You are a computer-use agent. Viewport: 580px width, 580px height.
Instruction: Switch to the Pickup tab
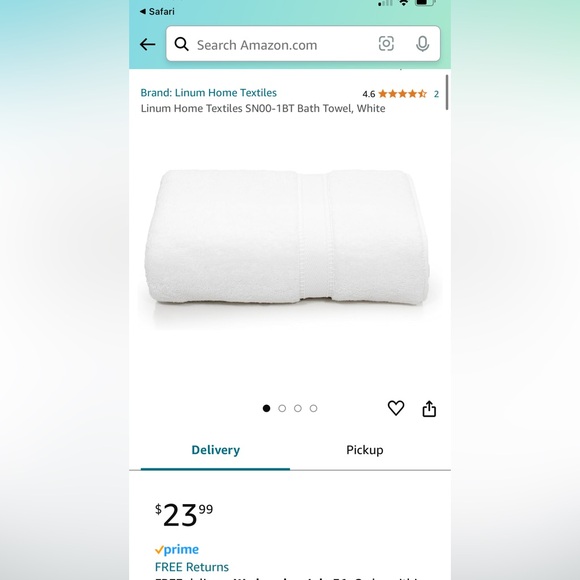pyautogui.click(x=365, y=450)
